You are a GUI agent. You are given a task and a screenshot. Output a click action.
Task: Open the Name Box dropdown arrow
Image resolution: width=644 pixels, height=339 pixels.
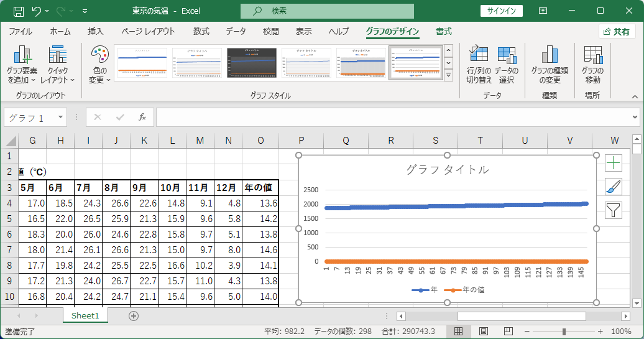point(60,118)
